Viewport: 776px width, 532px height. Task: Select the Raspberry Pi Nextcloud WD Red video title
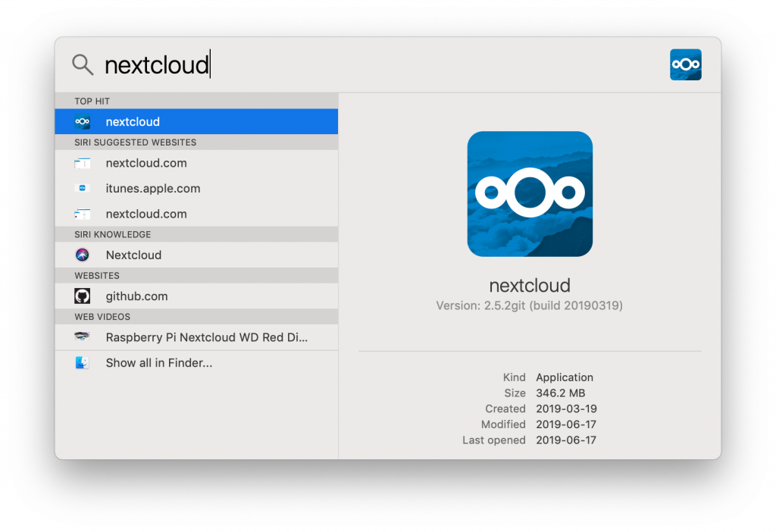[206, 337]
